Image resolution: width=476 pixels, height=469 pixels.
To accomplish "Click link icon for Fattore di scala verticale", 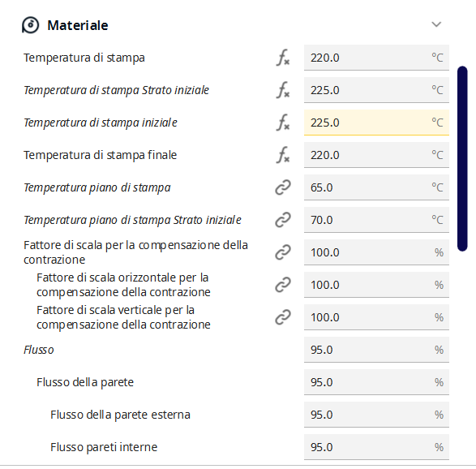I will click(283, 317).
